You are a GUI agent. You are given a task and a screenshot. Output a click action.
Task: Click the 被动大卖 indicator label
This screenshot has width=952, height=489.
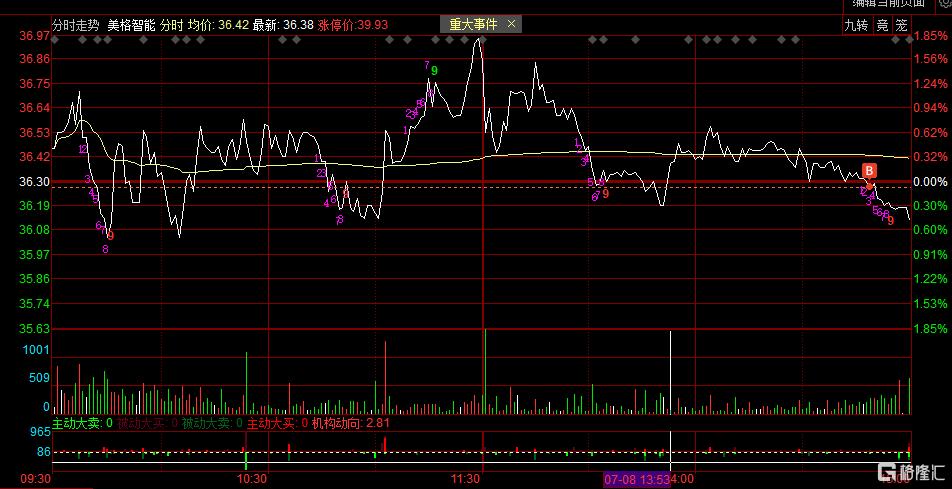[212, 423]
